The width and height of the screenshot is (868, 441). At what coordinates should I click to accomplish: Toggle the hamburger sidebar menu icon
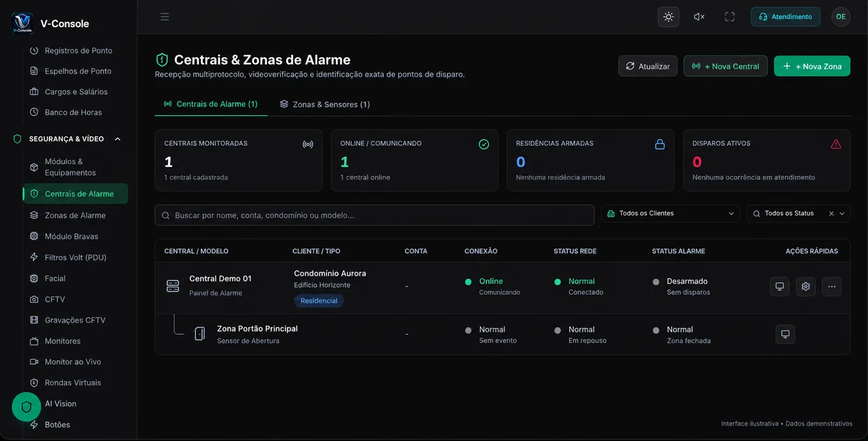pyautogui.click(x=165, y=17)
